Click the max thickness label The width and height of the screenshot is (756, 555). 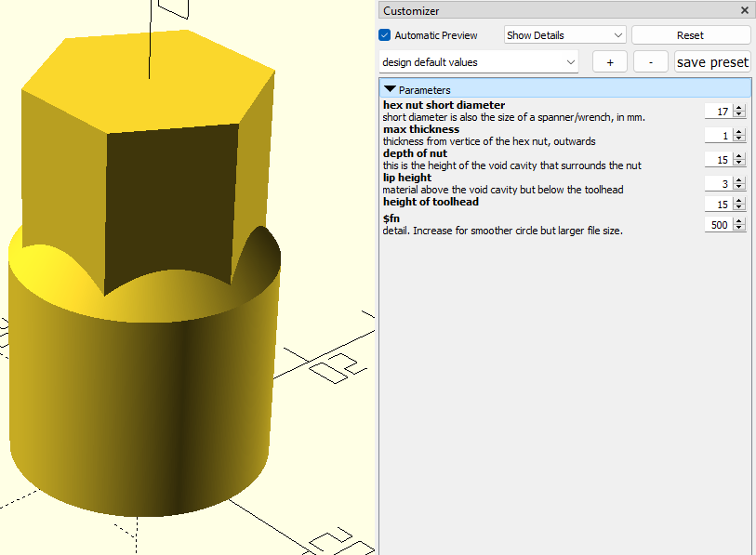tap(421, 129)
